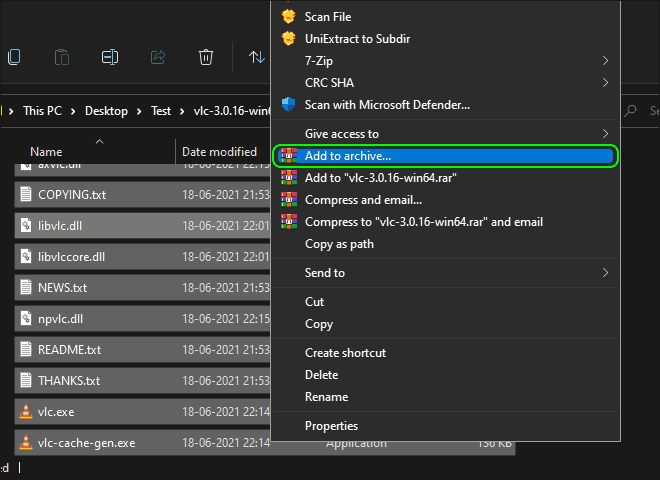Select Create shortcut menu entry

(446, 353)
